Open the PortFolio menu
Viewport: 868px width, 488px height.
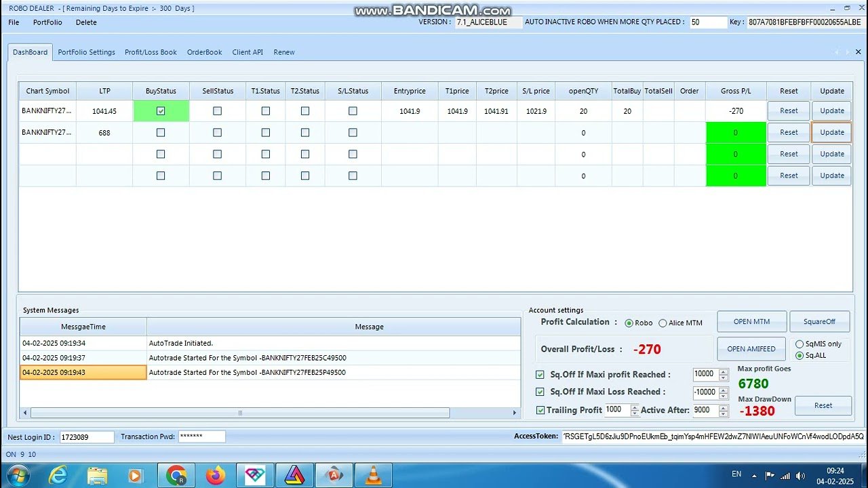click(x=47, y=22)
